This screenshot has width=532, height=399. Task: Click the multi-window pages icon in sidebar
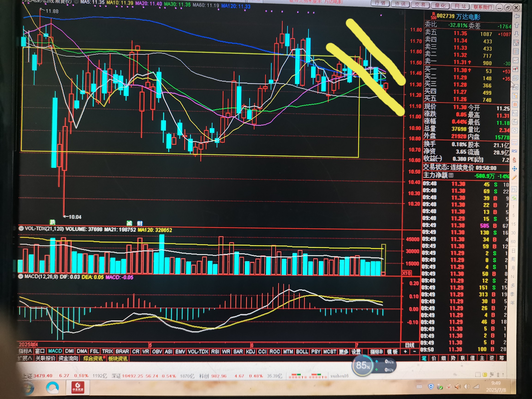[515, 78]
